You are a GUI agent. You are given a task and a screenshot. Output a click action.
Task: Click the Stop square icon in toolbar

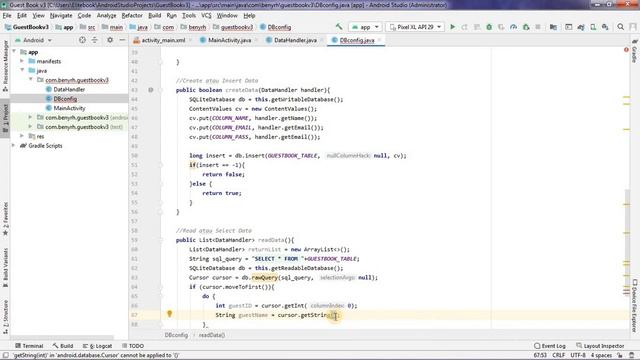click(x=538, y=27)
